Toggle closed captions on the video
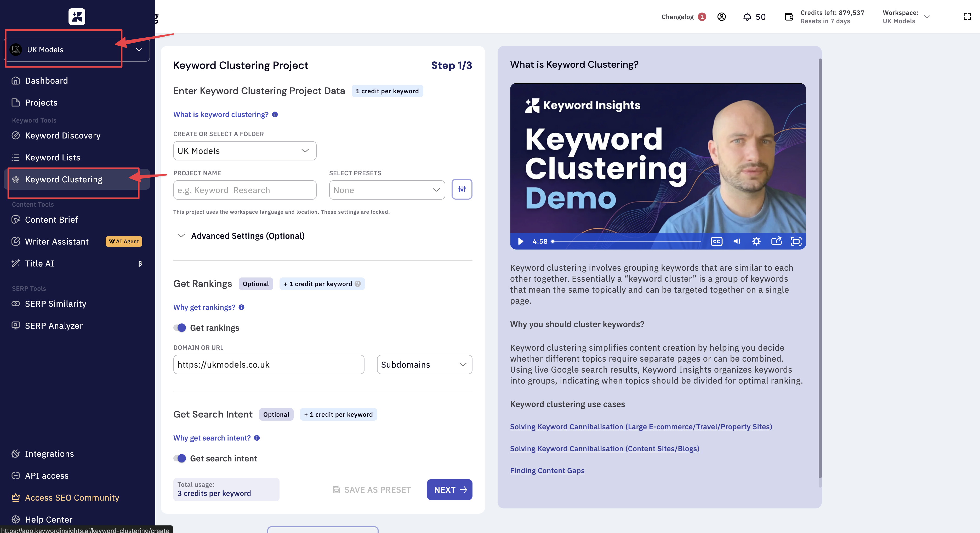The width and height of the screenshot is (980, 533). click(716, 241)
